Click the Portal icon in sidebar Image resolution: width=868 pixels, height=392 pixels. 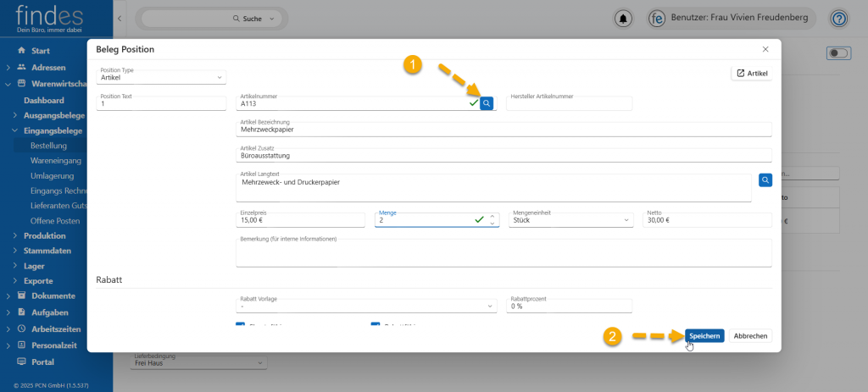21,361
